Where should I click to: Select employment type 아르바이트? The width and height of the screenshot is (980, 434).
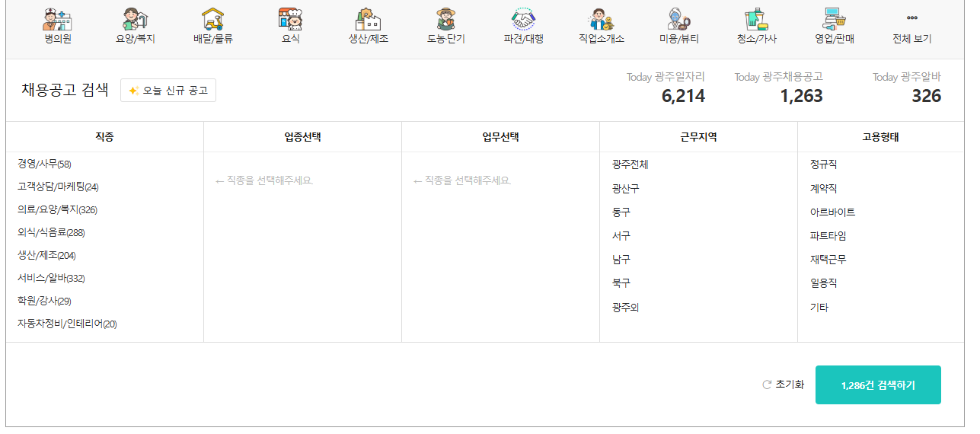click(x=832, y=212)
